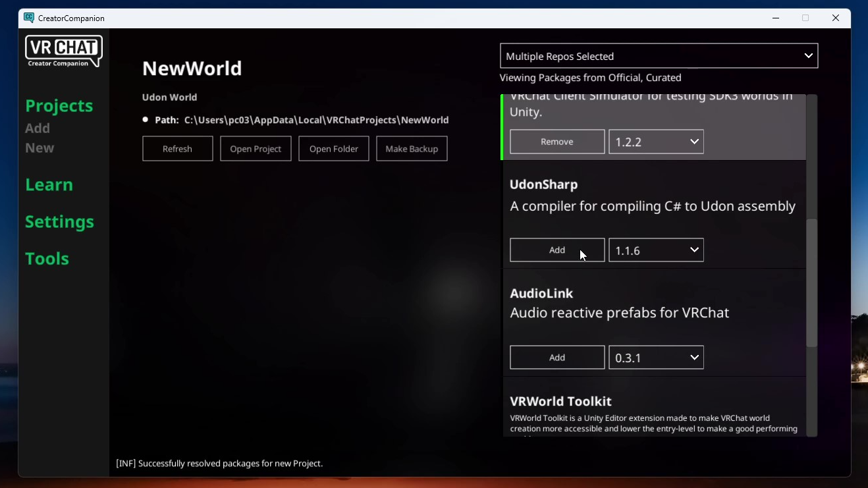The width and height of the screenshot is (868, 488).
Task: Add the UdonSharp package
Action: point(557,250)
